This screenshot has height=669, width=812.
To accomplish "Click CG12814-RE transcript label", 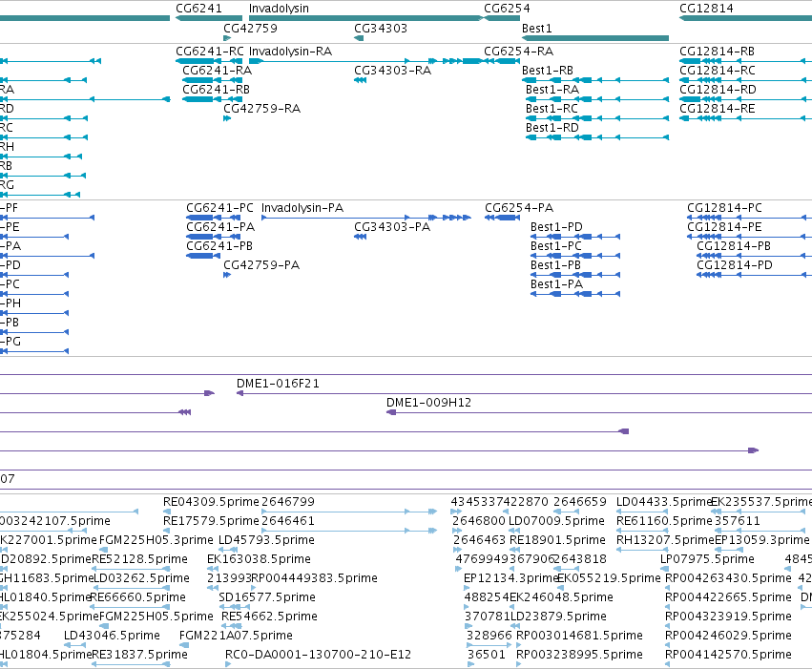I will tap(718, 109).
